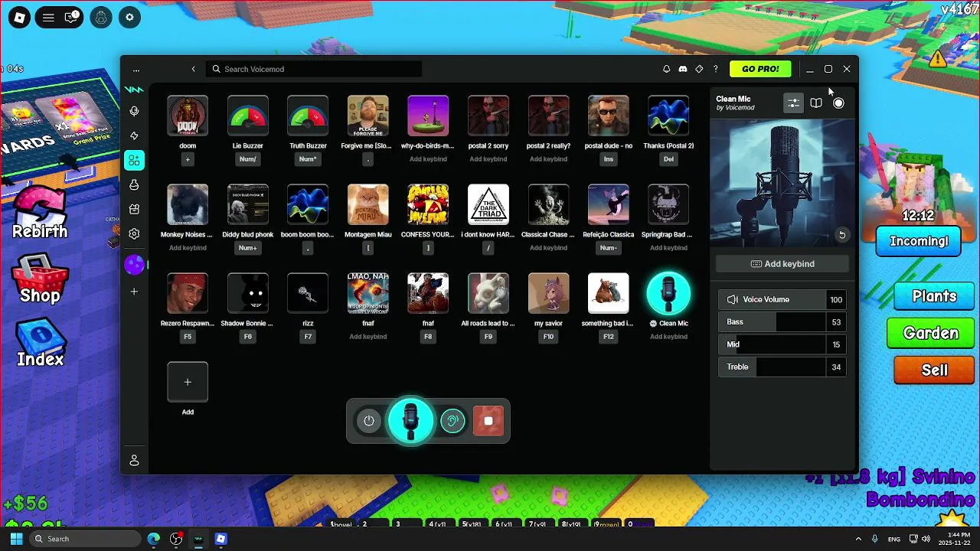980x551 pixels.
Task: Click the Voicemod logo at sidebar top
Action: point(134,90)
